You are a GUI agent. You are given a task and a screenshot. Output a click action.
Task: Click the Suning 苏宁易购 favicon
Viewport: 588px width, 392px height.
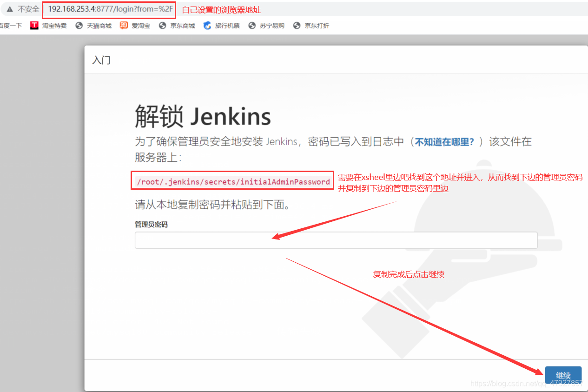(x=251, y=26)
